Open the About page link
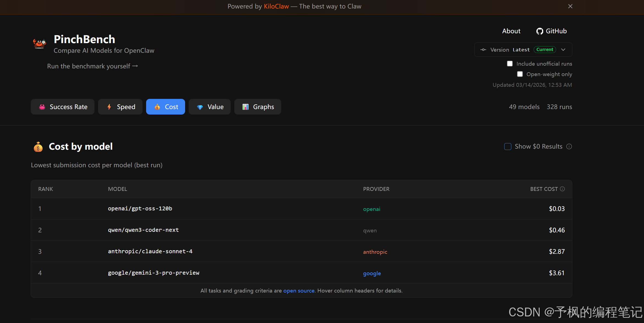Screen dimensions: 644x323 [511, 31]
